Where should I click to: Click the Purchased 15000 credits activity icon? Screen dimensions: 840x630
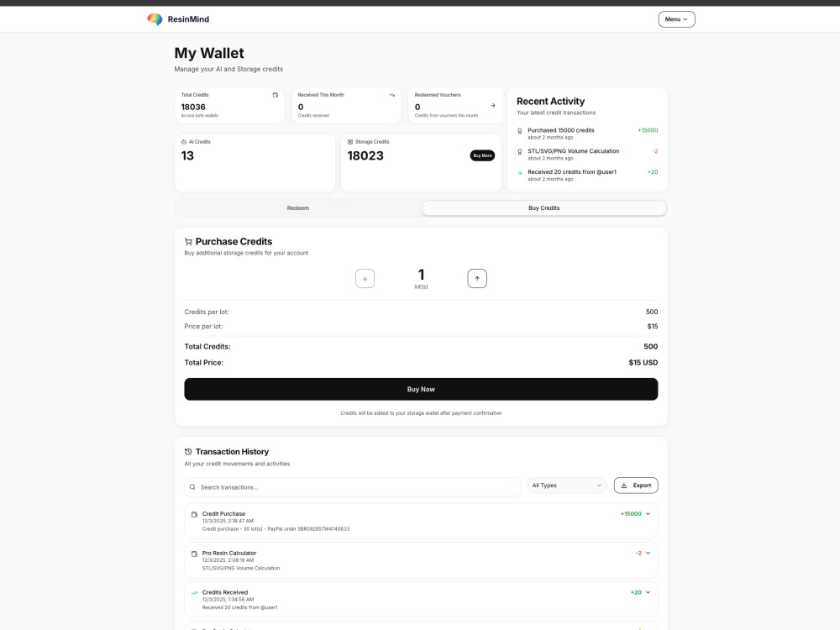[x=520, y=131]
